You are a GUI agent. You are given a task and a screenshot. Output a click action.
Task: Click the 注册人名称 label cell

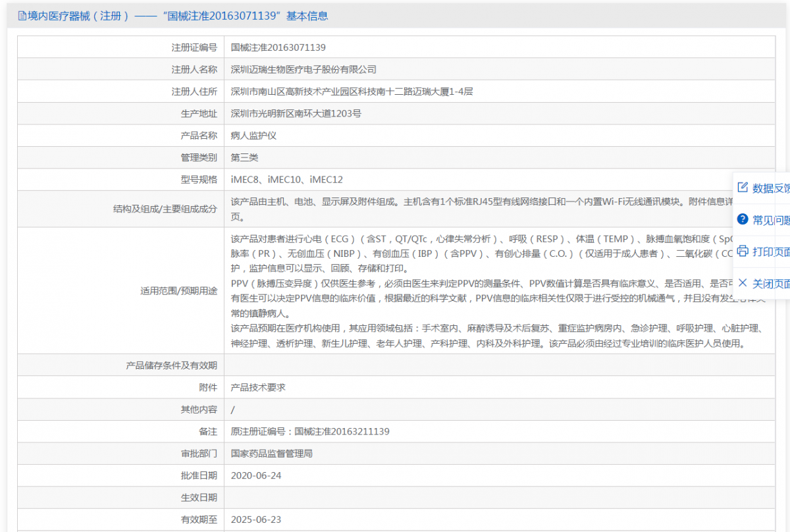point(120,69)
